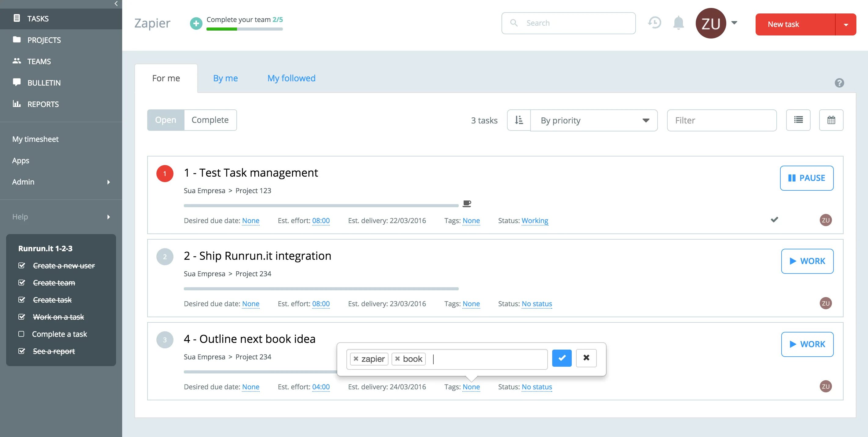Screen dimensions: 868x437
Task: Toggle the sort order direction icon
Action: [x=519, y=120]
